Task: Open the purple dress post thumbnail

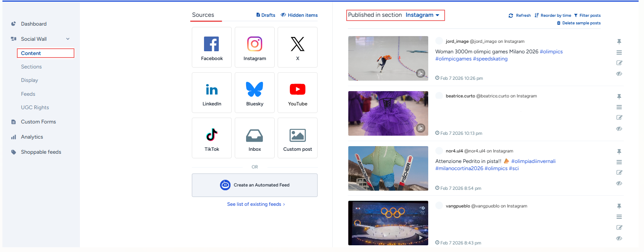Action: [388, 113]
